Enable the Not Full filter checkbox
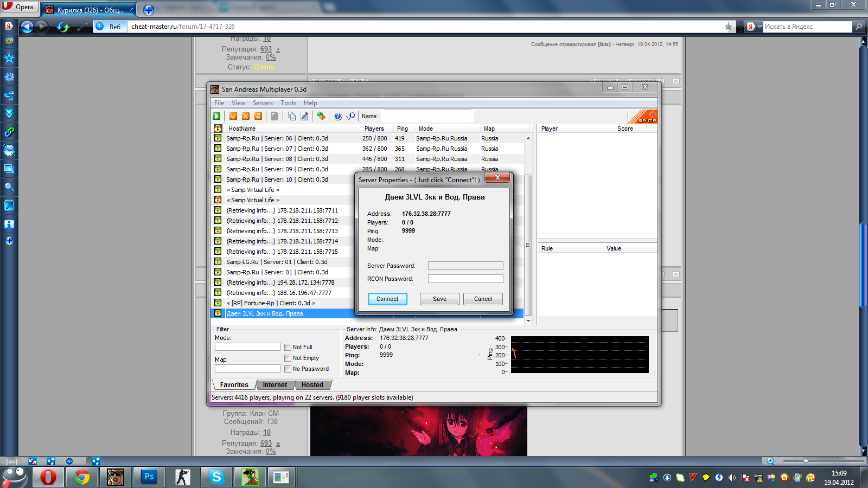Image resolution: width=868 pixels, height=488 pixels. coord(288,347)
